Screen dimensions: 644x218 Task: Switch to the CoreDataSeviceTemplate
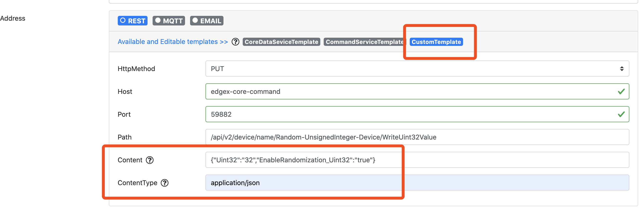281,42
